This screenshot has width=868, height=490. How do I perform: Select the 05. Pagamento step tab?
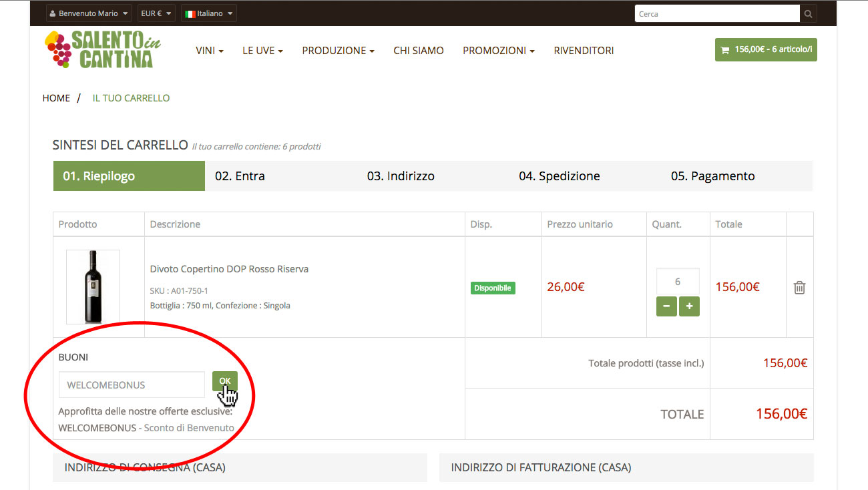click(x=737, y=176)
